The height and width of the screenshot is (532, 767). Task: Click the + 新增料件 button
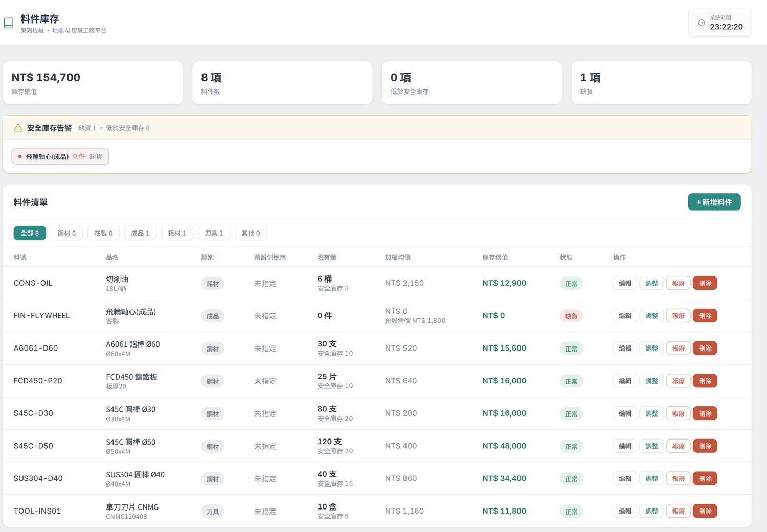point(714,202)
